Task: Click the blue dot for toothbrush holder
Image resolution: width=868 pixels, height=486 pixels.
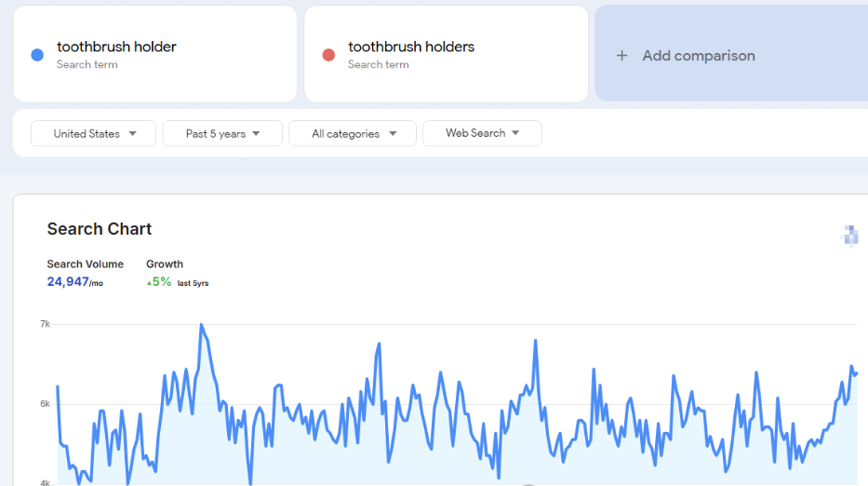Action: (37, 54)
